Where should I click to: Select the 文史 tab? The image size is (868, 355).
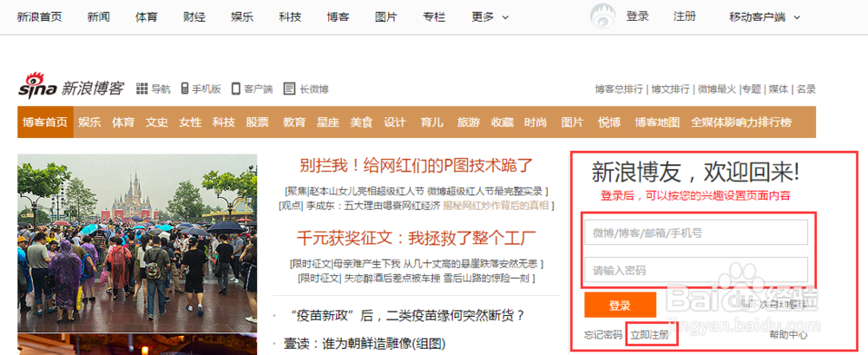coord(156,122)
